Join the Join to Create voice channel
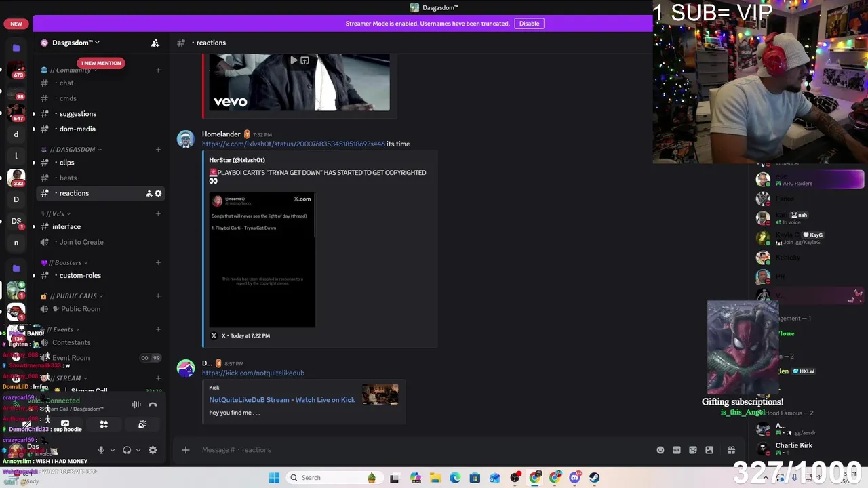Image resolution: width=868 pixels, height=488 pixels. (100, 242)
